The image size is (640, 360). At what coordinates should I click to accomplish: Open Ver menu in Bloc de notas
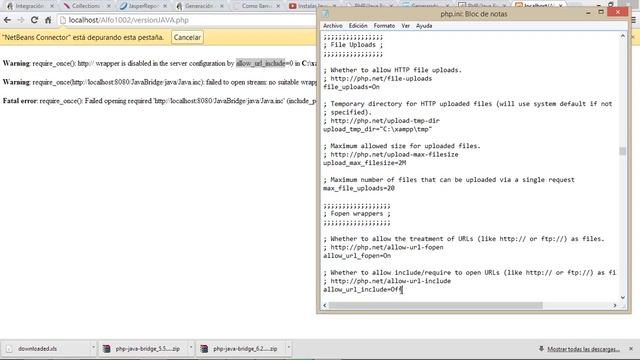405,26
